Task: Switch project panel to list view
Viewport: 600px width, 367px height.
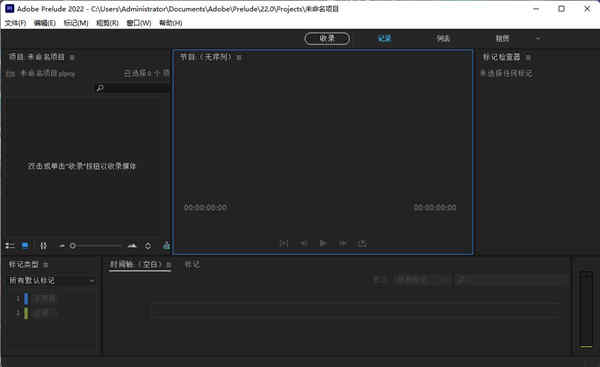Action: [x=10, y=246]
